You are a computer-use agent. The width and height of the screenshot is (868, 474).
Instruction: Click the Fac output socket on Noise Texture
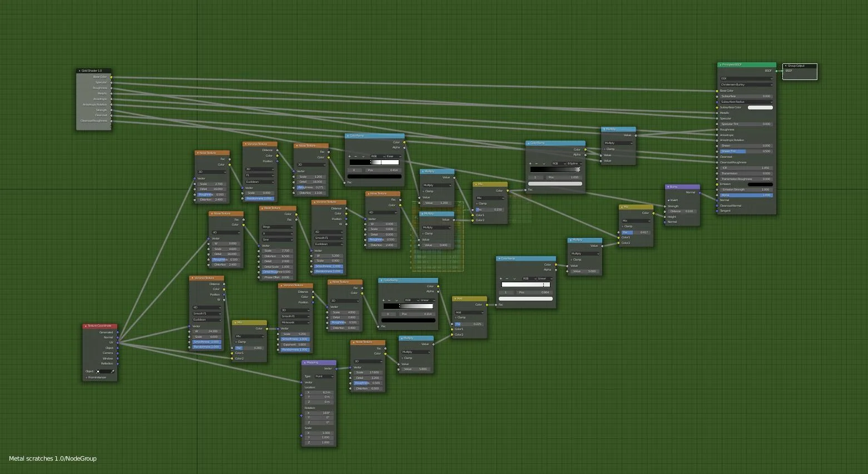point(229,159)
